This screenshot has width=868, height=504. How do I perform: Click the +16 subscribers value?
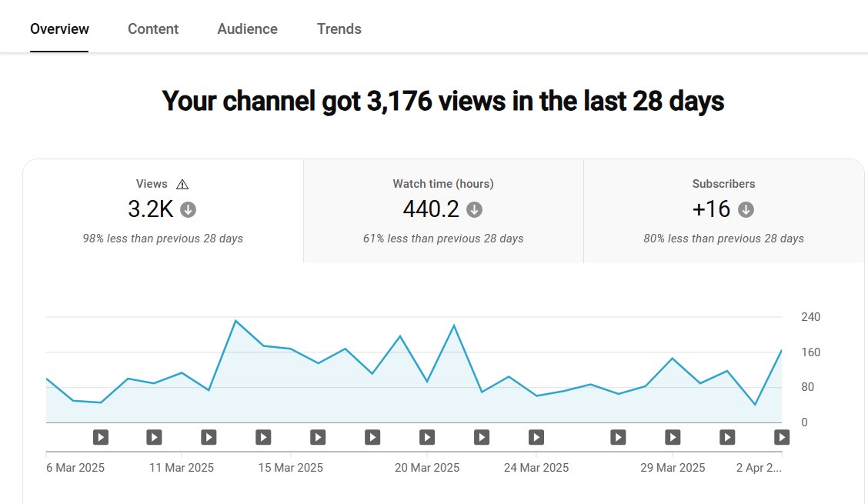click(711, 209)
